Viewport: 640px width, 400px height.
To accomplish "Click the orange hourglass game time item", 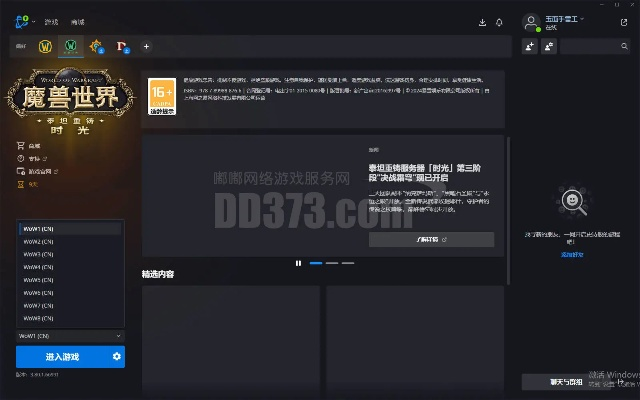I will click(x=27, y=184).
